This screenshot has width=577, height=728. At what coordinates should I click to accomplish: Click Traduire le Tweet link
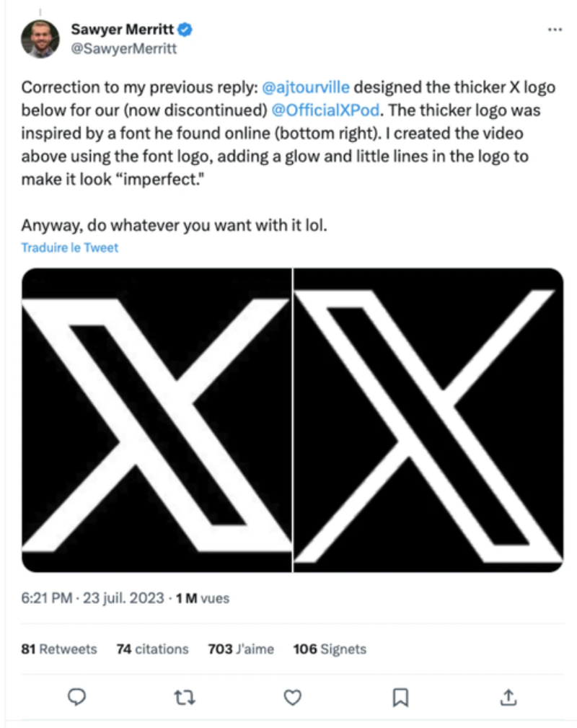(69, 247)
